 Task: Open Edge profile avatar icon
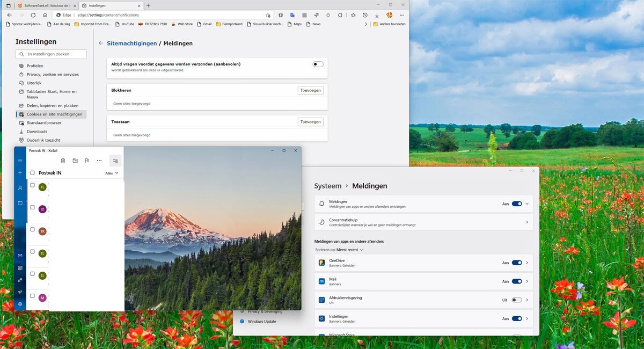coord(389,15)
